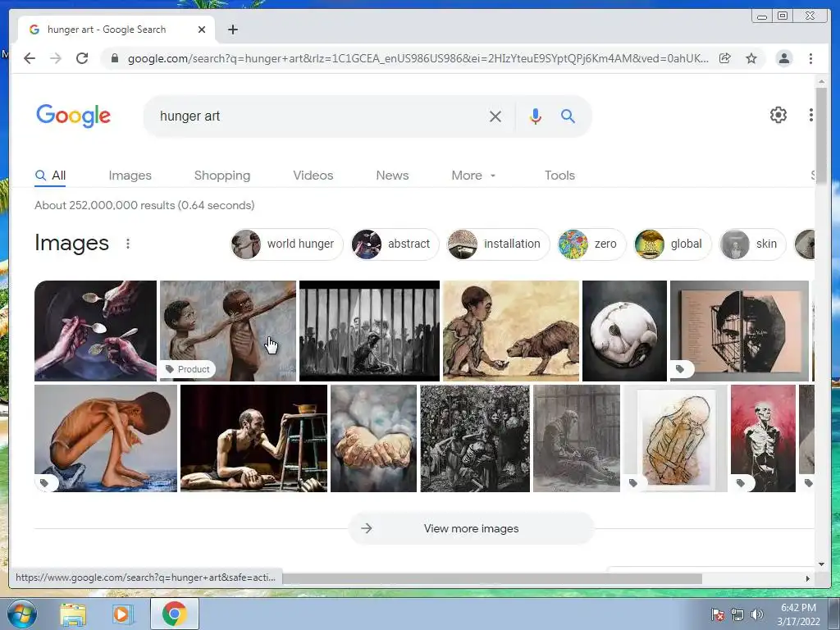This screenshot has width=840, height=630.
Task: Go back with the browser back arrow
Action: point(30,58)
